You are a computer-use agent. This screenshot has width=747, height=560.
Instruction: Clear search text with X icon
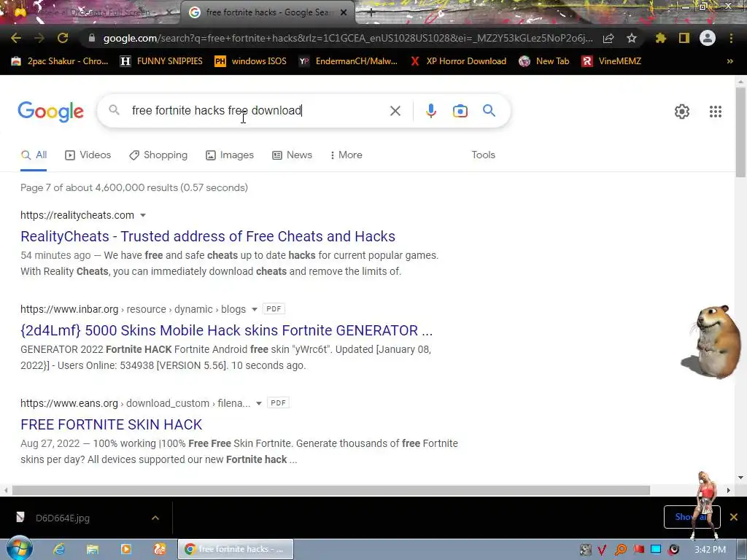point(395,111)
